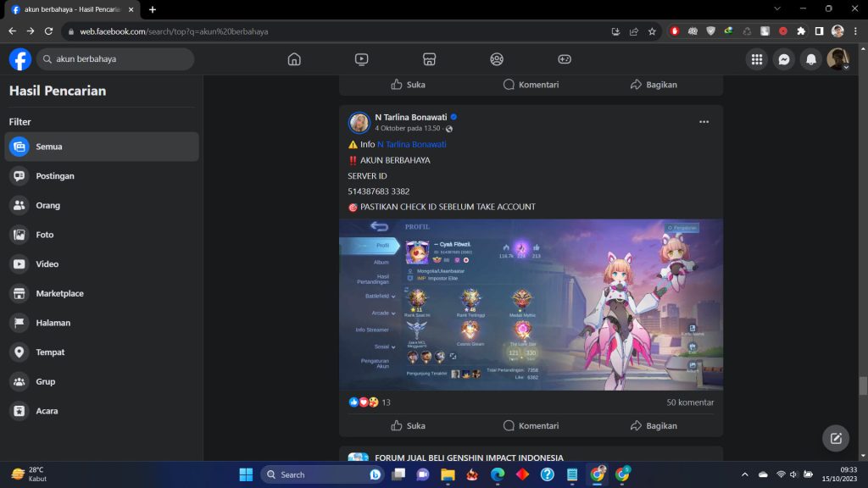This screenshot has width=868, height=488.
Task: Close the 'akun berbahaya' browser tab
Action: pos(131,9)
